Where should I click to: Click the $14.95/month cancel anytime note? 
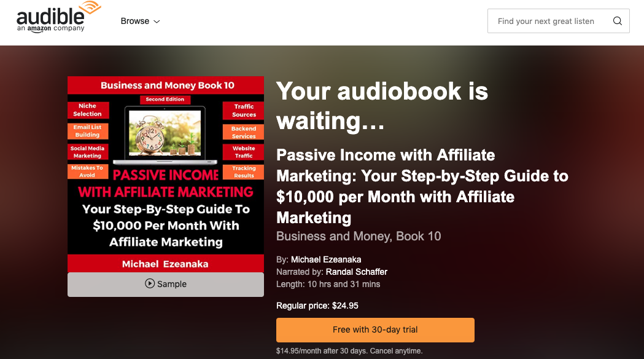point(349,351)
